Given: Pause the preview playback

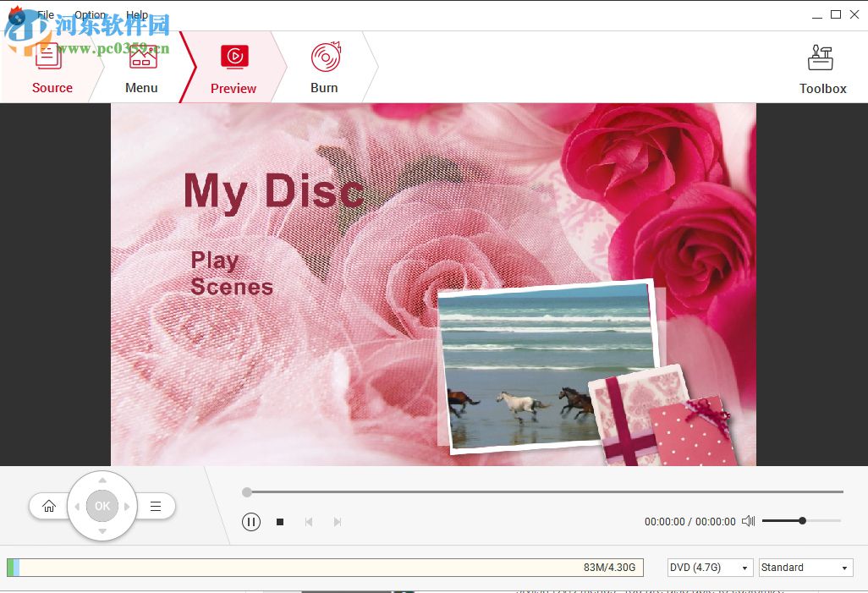Looking at the screenshot, I should click(251, 521).
